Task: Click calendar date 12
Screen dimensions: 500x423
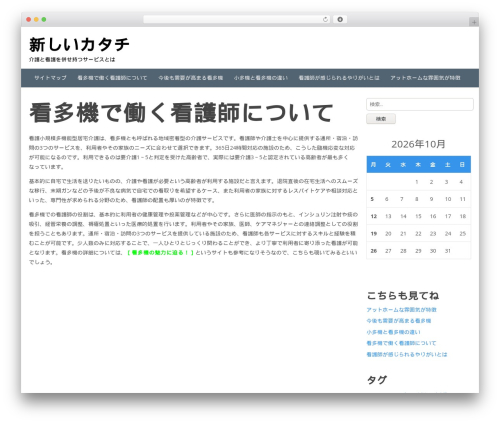Action: 374,216
